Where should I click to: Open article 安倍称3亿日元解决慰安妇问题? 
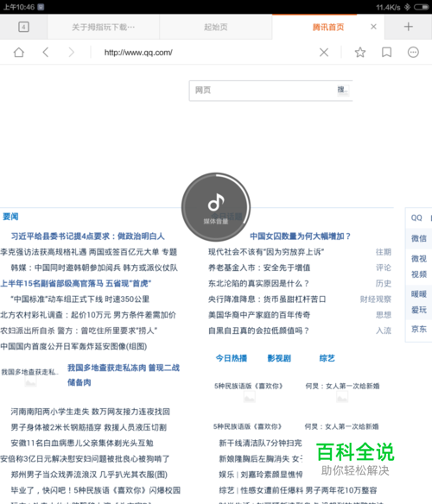coord(85,459)
